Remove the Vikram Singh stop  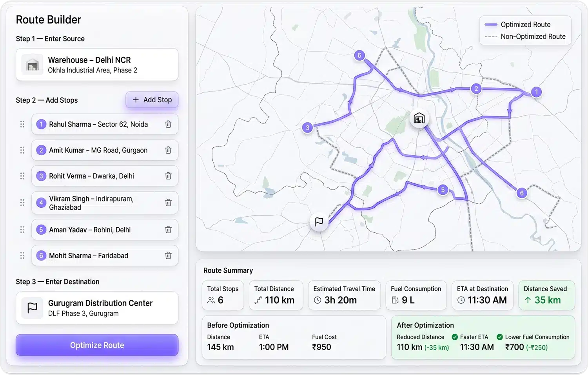[168, 203]
